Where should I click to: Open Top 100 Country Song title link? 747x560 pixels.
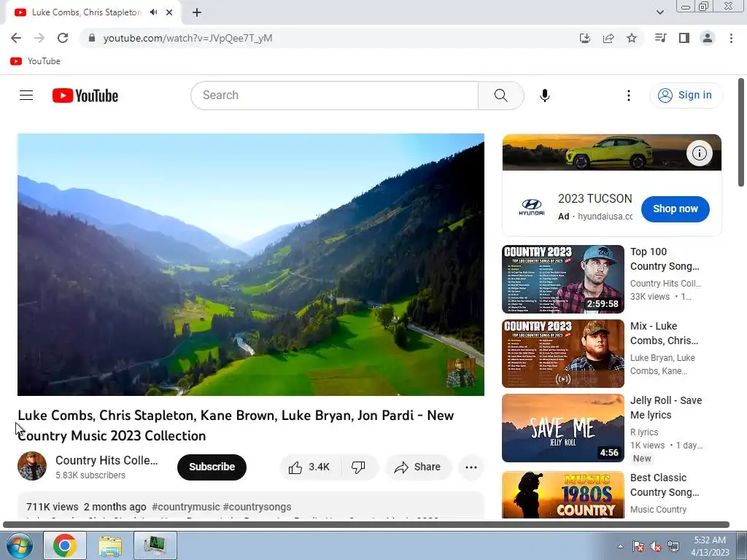(x=665, y=259)
